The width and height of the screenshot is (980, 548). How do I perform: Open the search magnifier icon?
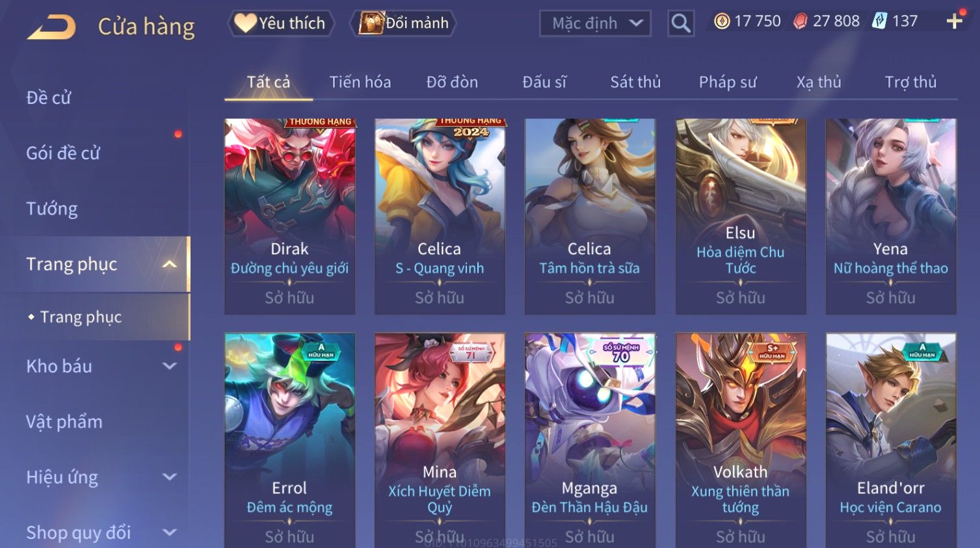[681, 23]
